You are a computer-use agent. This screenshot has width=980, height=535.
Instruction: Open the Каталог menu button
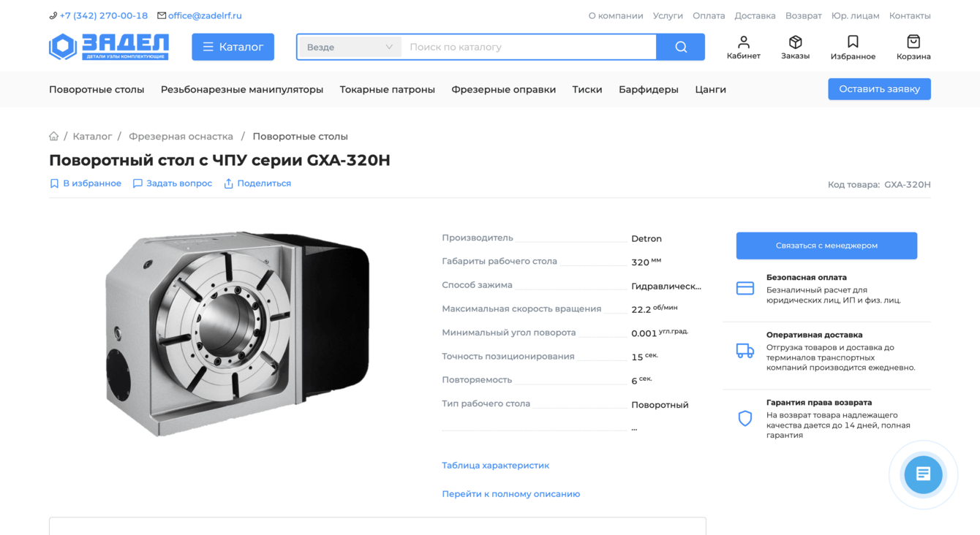point(233,47)
